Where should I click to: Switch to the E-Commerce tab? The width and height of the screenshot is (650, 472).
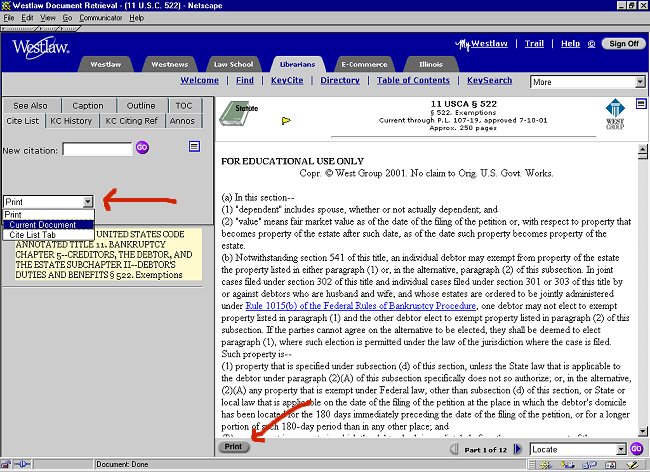[x=364, y=64]
